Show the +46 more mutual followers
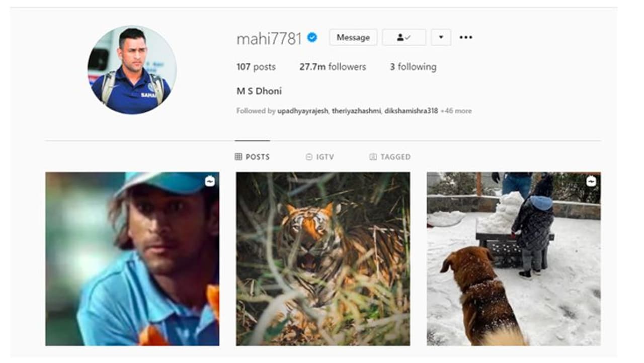This screenshot has height=363, width=644. click(456, 111)
